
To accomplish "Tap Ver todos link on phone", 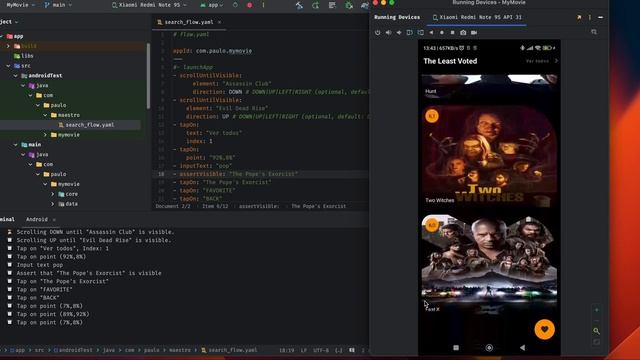I will (x=541, y=61).
